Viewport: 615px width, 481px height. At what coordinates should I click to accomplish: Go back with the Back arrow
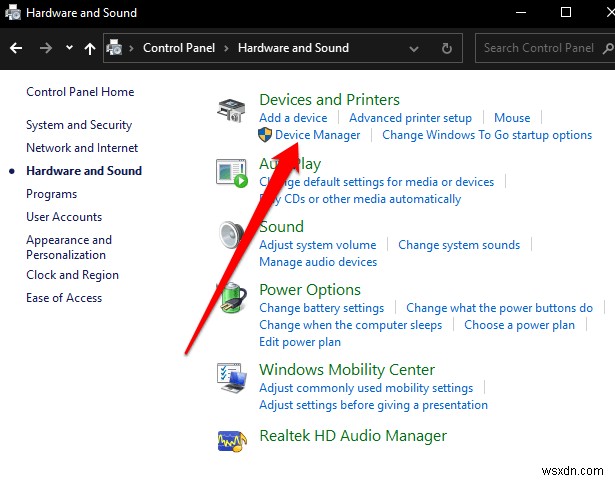(x=16, y=48)
